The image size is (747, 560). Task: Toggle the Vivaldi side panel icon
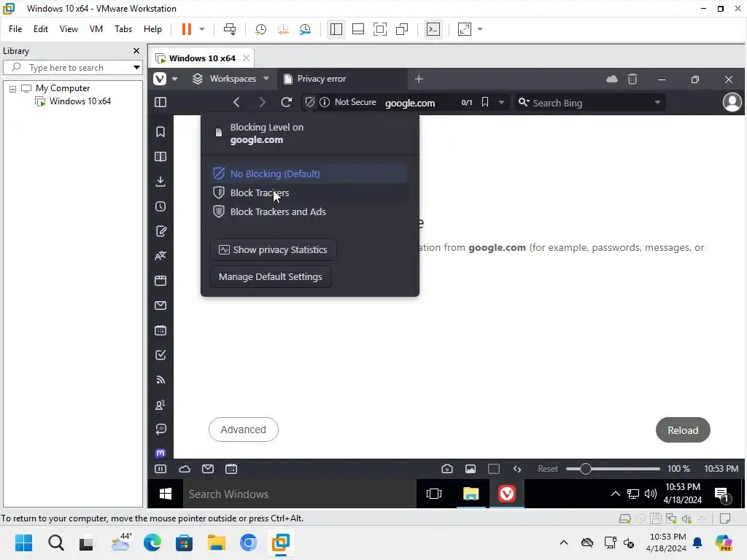coord(160,102)
